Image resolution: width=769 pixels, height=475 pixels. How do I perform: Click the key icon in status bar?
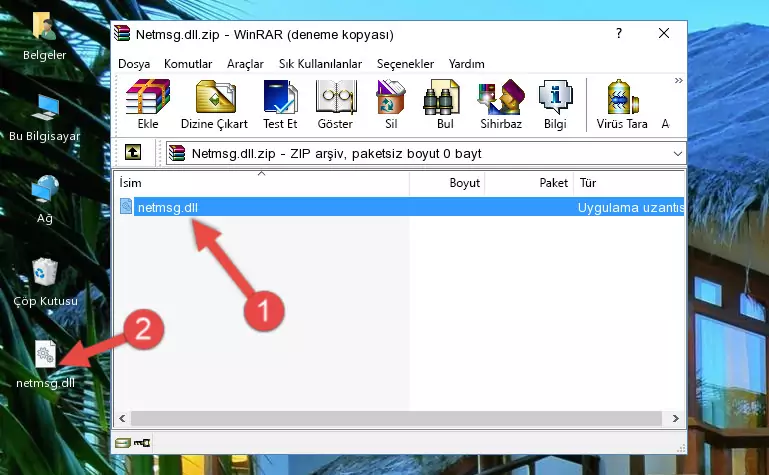coord(142,443)
